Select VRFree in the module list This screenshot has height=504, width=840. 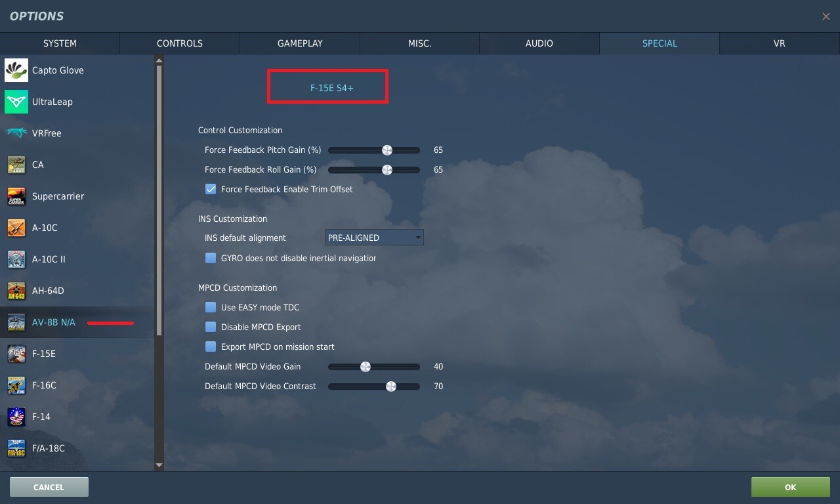[77, 133]
